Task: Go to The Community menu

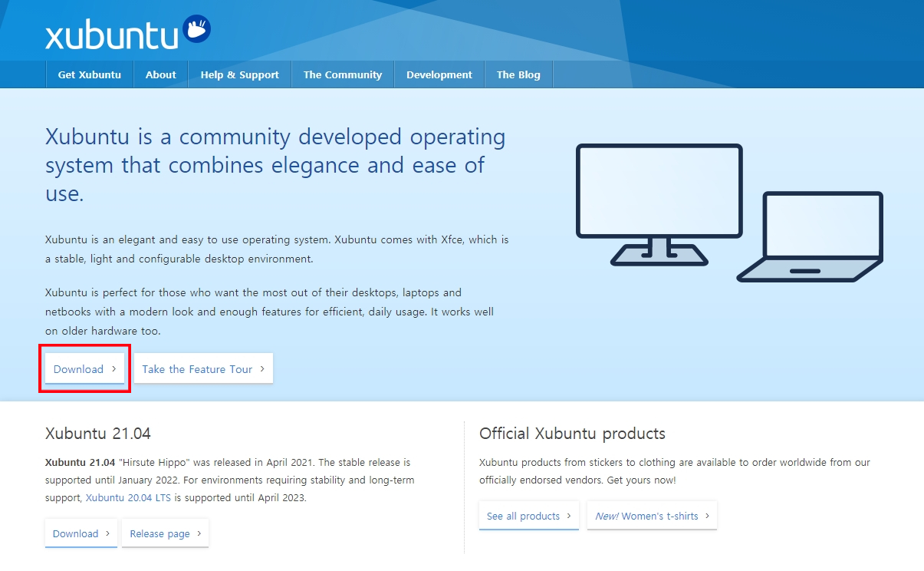Action: pyautogui.click(x=343, y=74)
